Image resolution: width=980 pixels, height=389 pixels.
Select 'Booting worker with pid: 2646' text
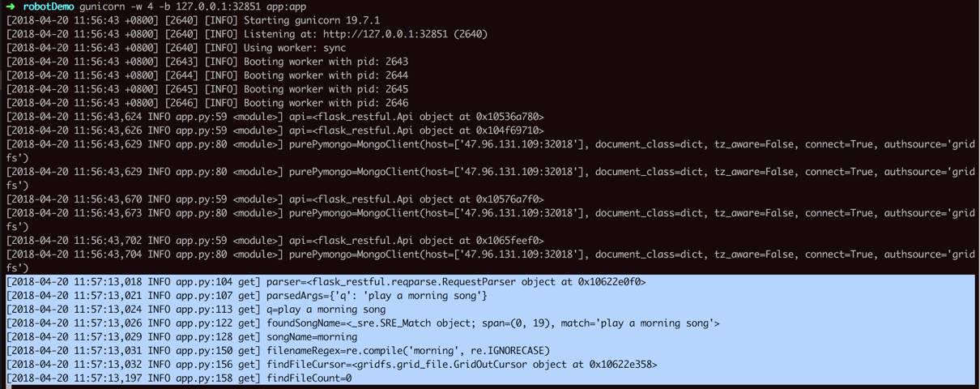(326, 103)
